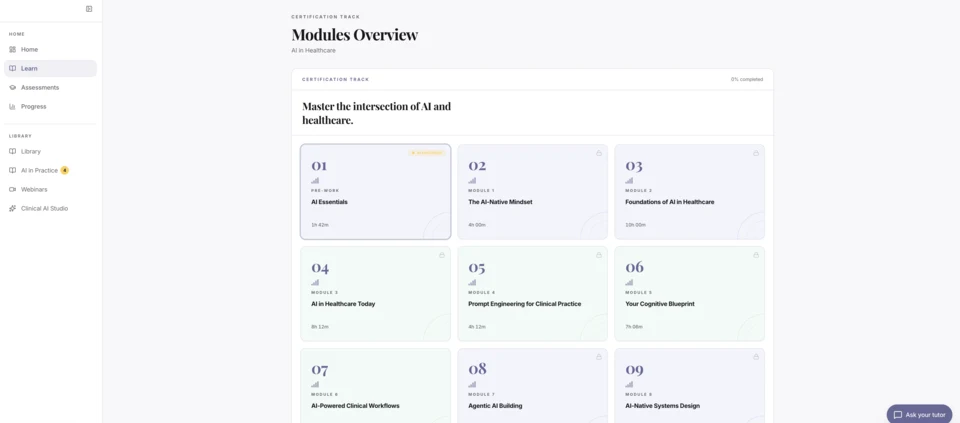The image size is (960, 423).
Task: Click the 8h 12m duration on module 04
Action: tap(320, 327)
